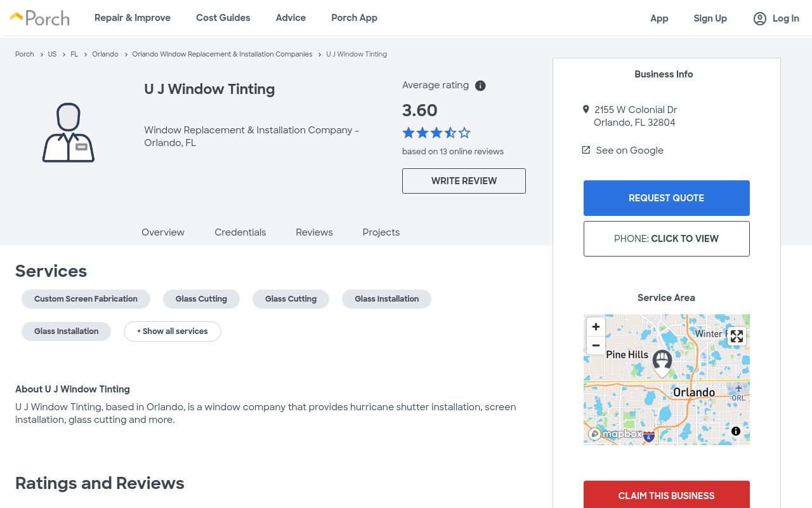Switch to the Credentials tab
Viewport: 812px width, 508px height.
[240, 232]
